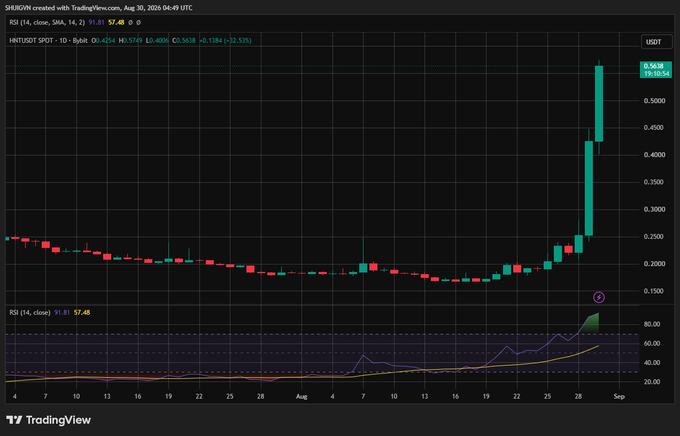Click the 57.48 value in RSI pane legend
The width and height of the screenshot is (680, 436).
[x=82, y=312]
